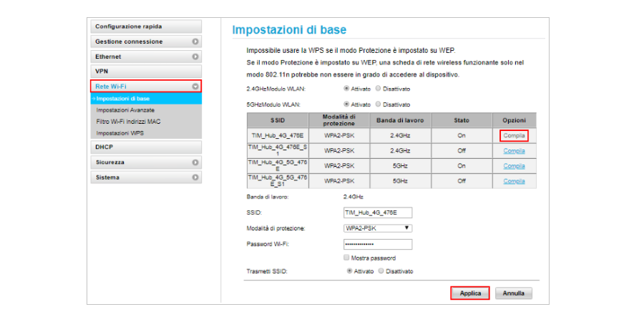Click the TIM_Hub_4G_476E table cell
Image resolution: width=644 pixels, height=322 pixels.
tap(277, 135)
